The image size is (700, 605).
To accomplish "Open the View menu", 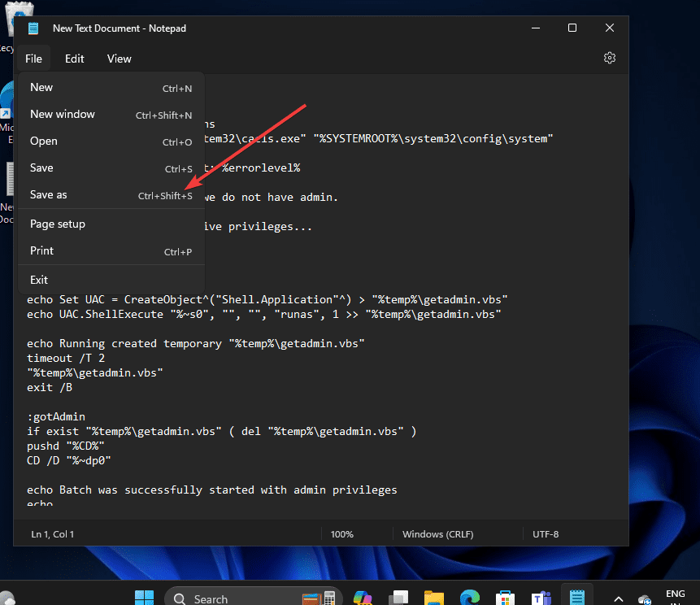I will tap(120, 59).
